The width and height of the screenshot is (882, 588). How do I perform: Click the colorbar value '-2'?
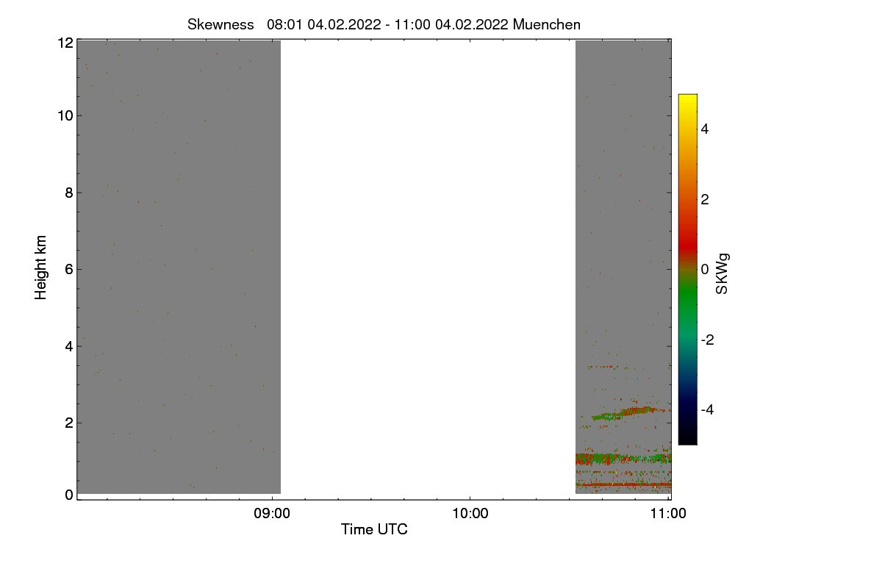709,340
